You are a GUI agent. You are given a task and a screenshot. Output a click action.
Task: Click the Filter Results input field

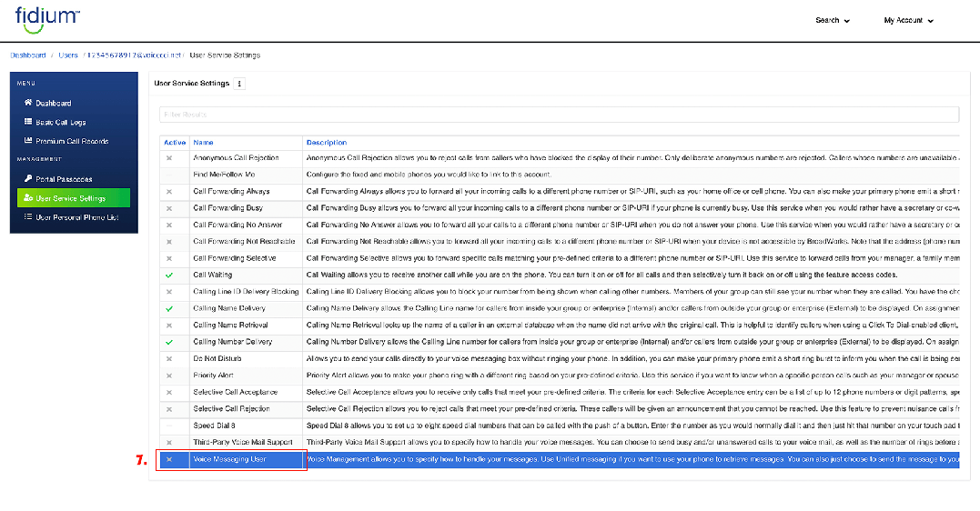(x=557, y=115)
